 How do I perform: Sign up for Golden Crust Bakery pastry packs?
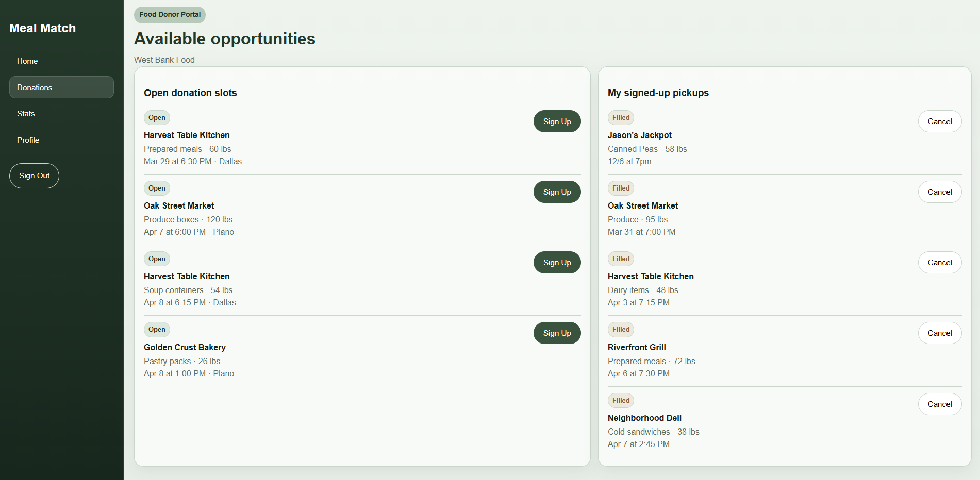pos(557,333)
